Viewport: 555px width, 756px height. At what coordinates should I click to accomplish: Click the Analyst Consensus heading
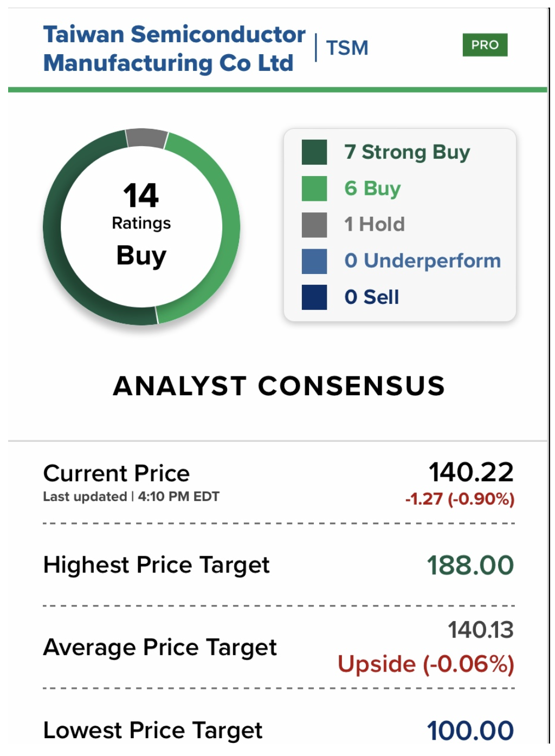[x=279, y=386]
